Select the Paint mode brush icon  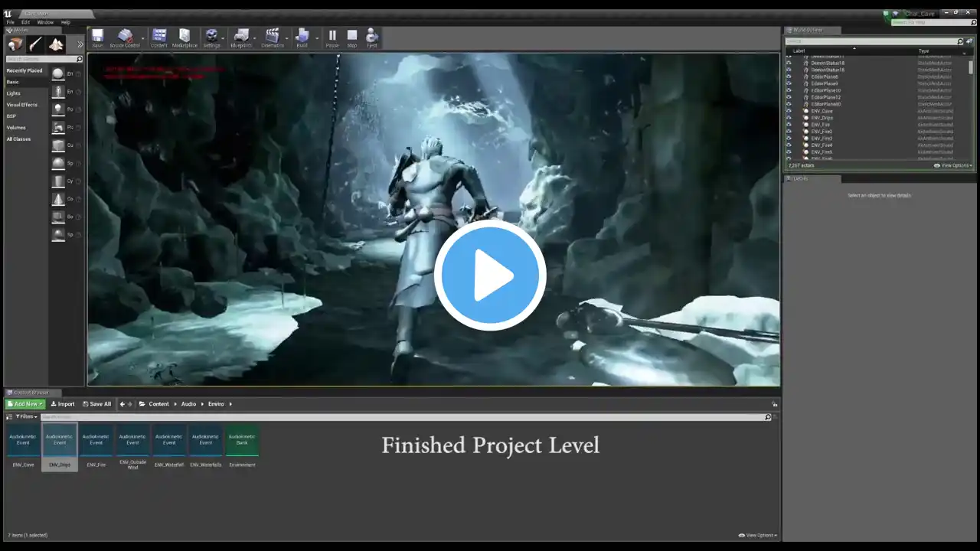pos(36,44)
